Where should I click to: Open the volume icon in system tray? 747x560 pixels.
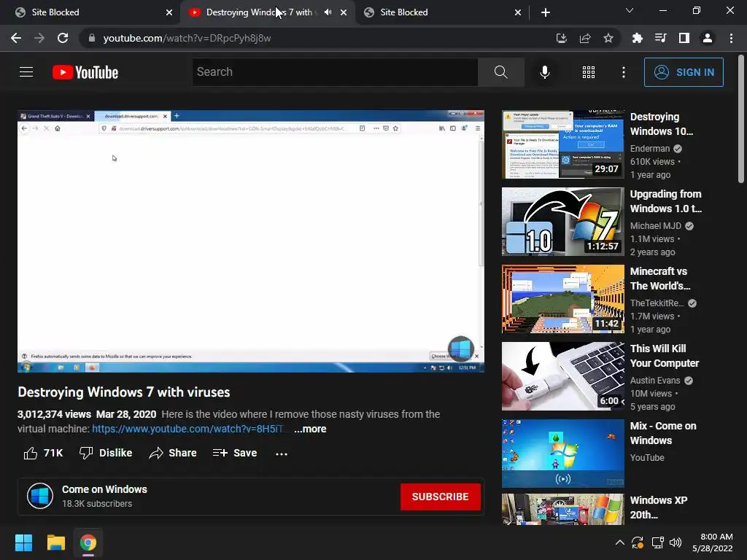(x=676, y=542)
